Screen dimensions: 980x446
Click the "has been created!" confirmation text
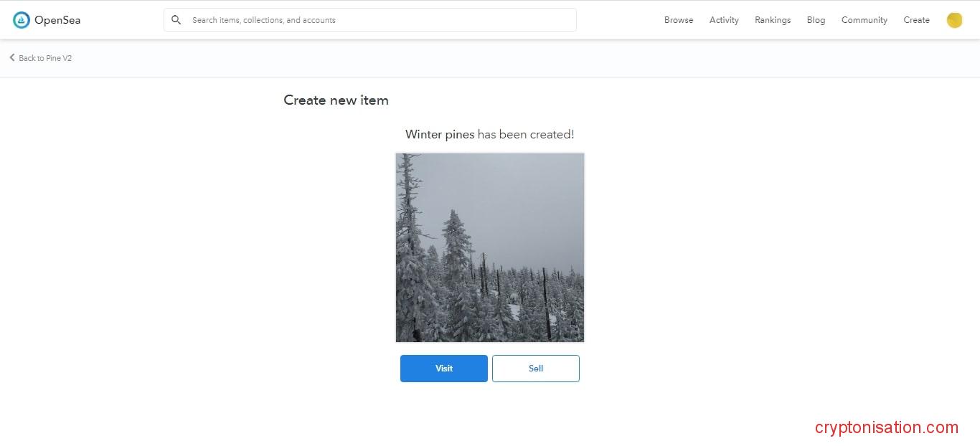click(x=526, y=134)
